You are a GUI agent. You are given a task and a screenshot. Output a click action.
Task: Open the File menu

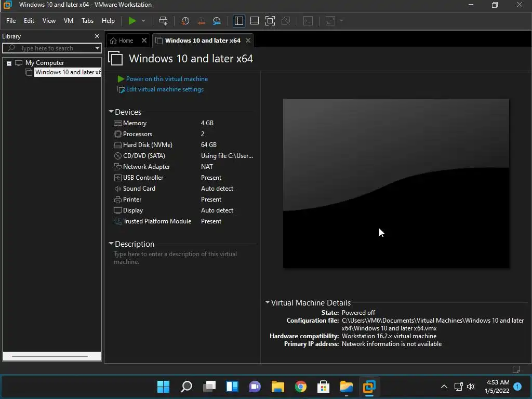11,21
